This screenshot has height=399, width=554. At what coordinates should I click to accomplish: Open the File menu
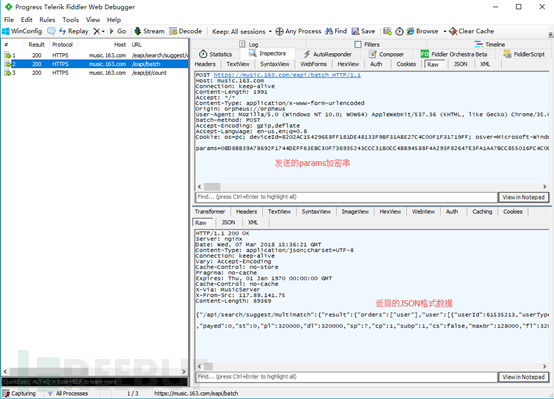tap(9, 20)
